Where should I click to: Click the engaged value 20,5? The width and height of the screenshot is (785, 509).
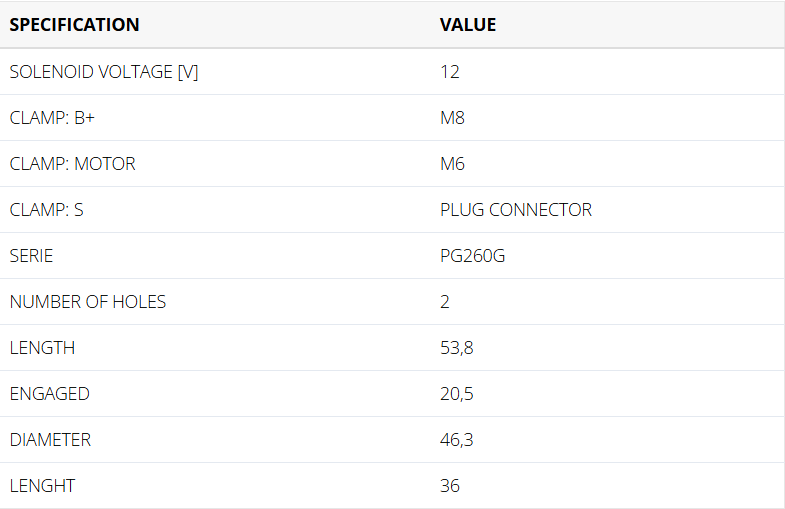coord(457,394)
